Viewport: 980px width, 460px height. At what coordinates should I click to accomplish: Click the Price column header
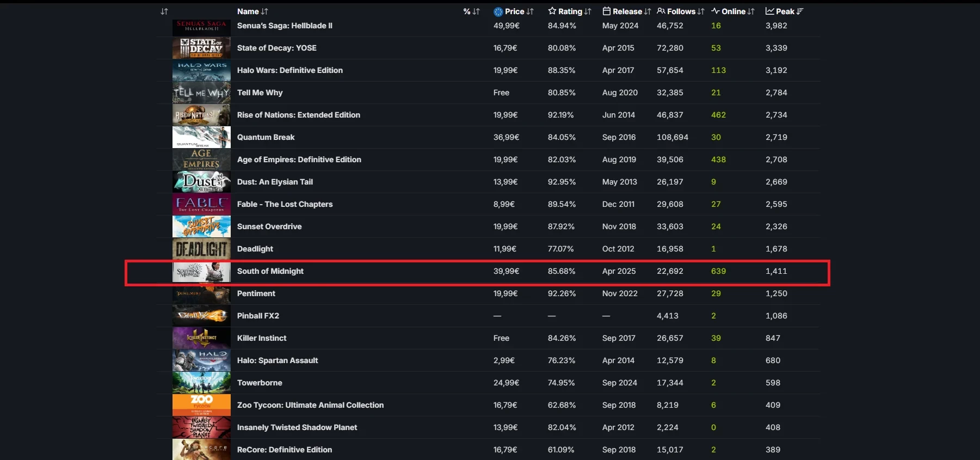[x=513, y=11]
